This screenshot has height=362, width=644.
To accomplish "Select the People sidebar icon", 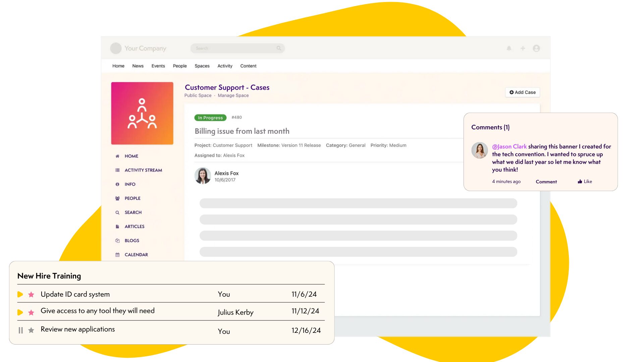I will 118,198.
